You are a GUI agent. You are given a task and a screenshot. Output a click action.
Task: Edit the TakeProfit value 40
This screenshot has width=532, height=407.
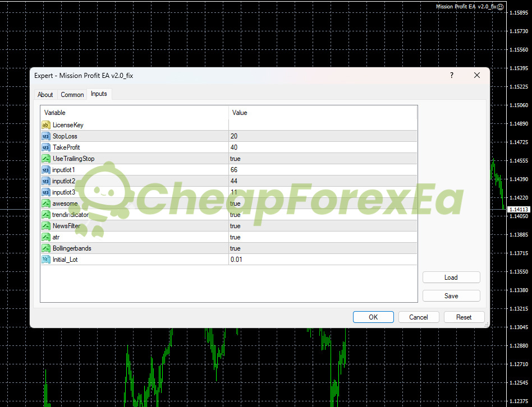[x=323, y=147]
